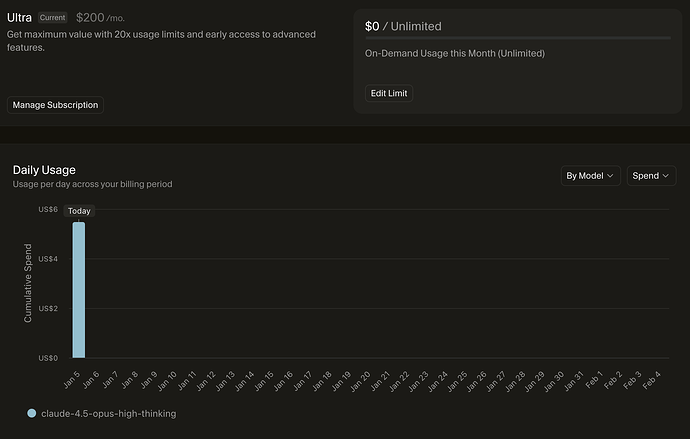Open the Spend dropdown
Viewport: 690px width, 439px height.
coord(651,176)
